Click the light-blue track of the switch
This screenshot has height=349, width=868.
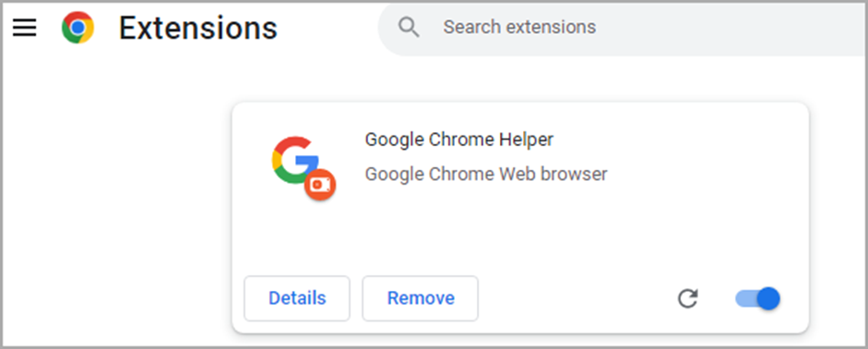point(744,299)
